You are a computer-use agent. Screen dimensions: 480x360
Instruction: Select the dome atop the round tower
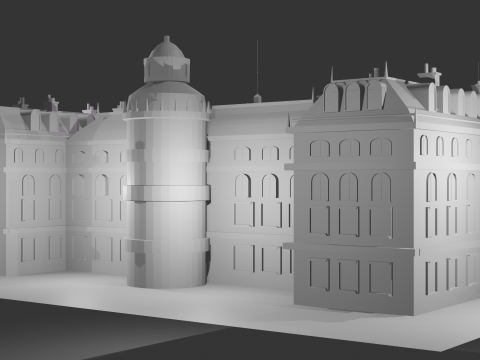pyautogui.click(x=167, y=49)
